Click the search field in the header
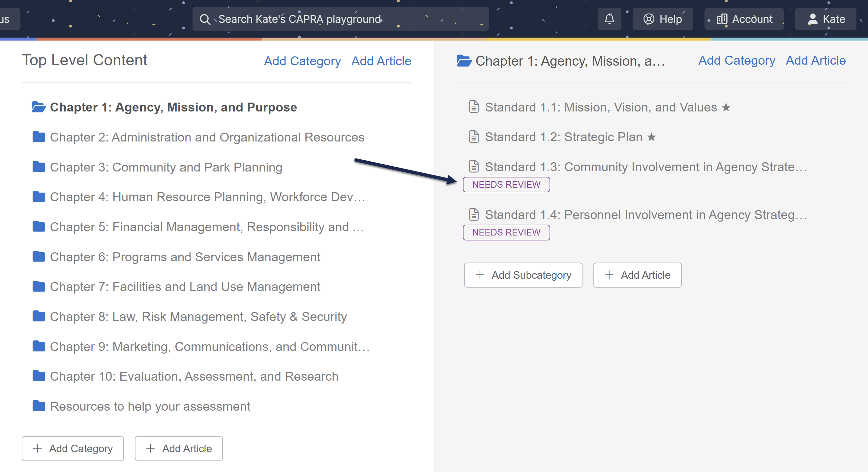 pyautogui.click(x=340, y=19)
